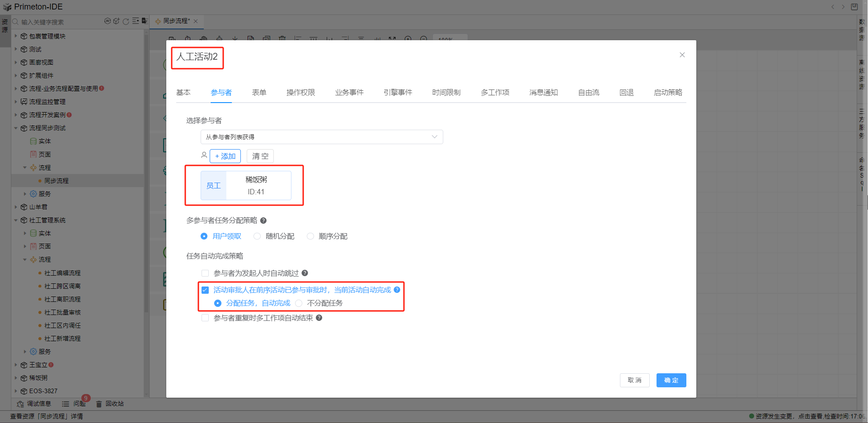868x423 pixels.
Task: Expand the 包裹管理模块 tree node
Action: point(16,36)
